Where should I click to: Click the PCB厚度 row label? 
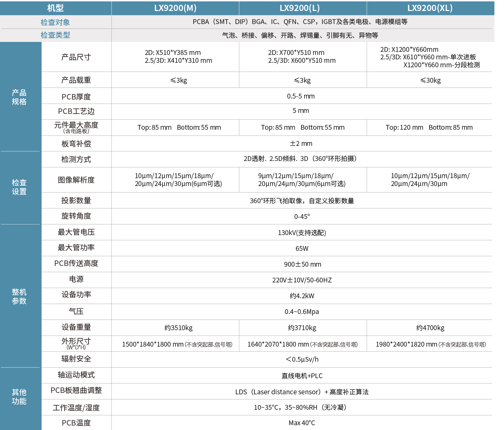coord(76,97)
